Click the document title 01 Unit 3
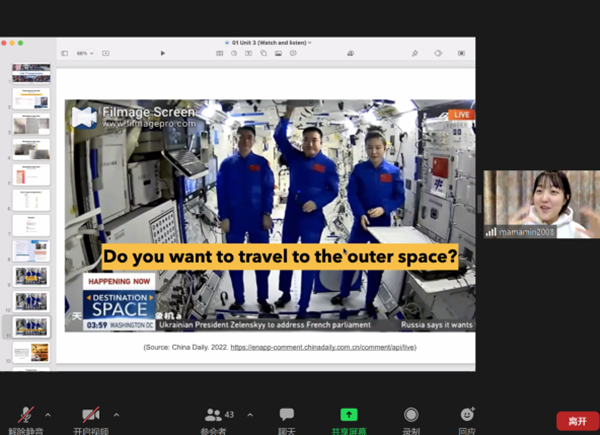Screen dimensions: 600x435 267,43
